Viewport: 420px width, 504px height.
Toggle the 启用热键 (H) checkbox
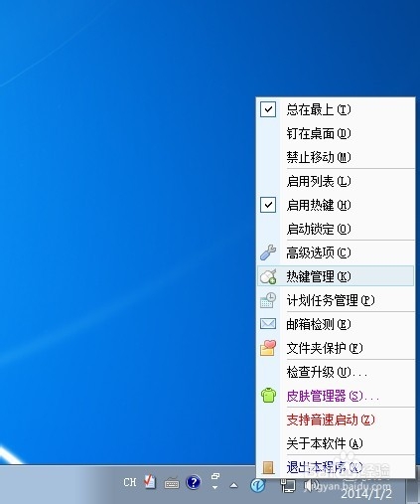point(268,205)
